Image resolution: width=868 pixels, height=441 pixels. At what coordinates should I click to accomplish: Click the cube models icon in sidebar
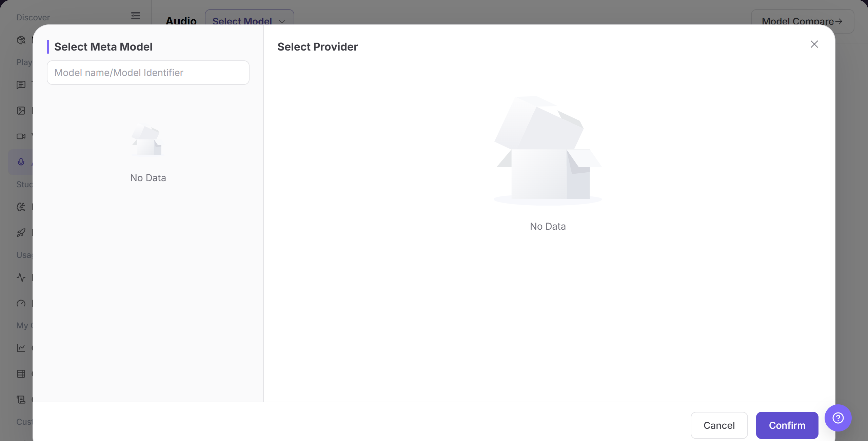pos(21,40)
